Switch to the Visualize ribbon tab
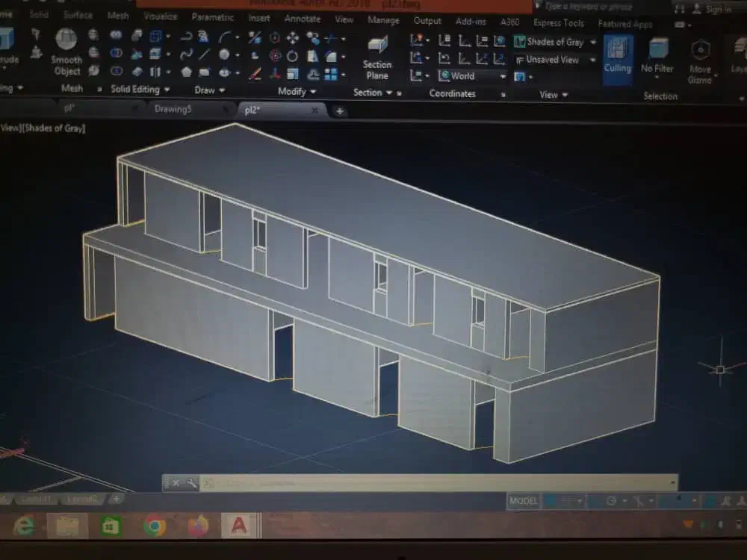This screenshot has width=747, height=560. [161, 16]
